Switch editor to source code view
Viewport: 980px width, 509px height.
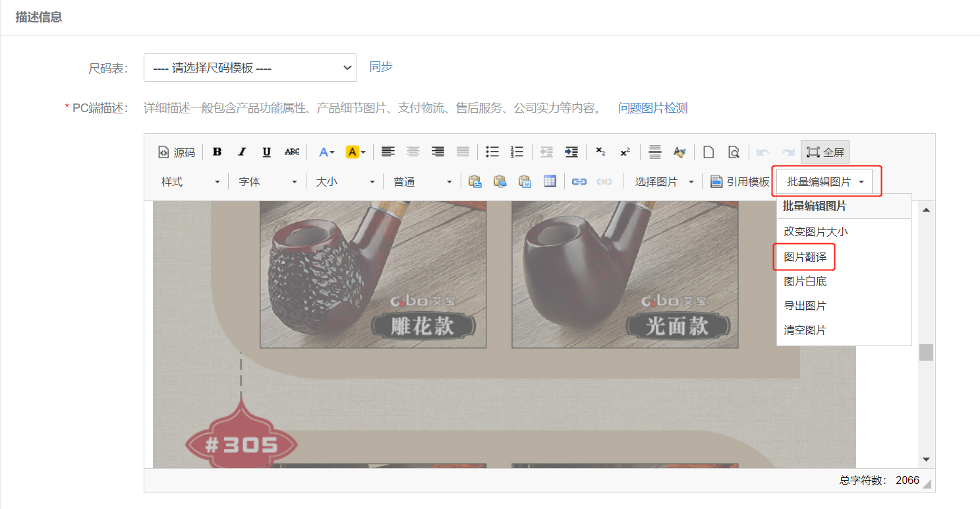[177, 152]
